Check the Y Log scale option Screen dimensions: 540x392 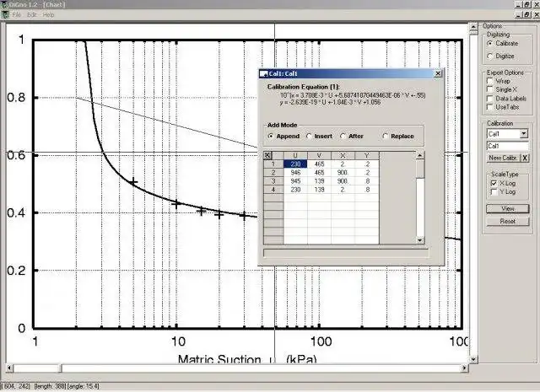(x=494, y=191)
